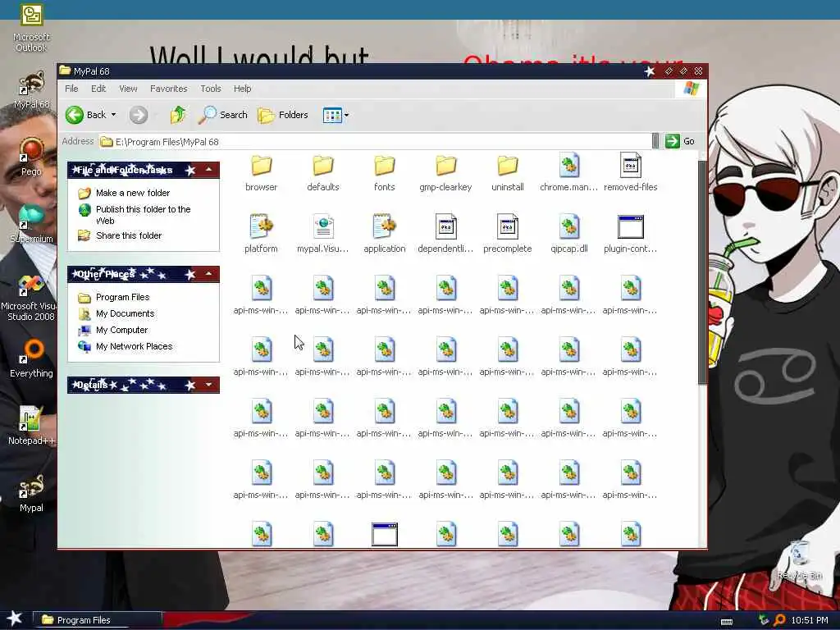Screen dimensions: 840x630
Task: Toggle the Folders pane button
Action: pyautogui.click(x=283, y=115)
